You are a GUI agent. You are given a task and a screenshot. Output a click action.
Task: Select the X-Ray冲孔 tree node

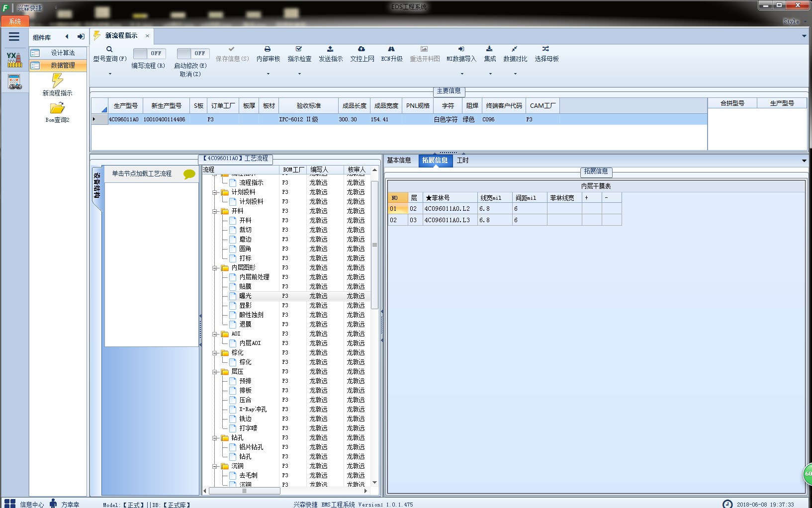(253, 409)
